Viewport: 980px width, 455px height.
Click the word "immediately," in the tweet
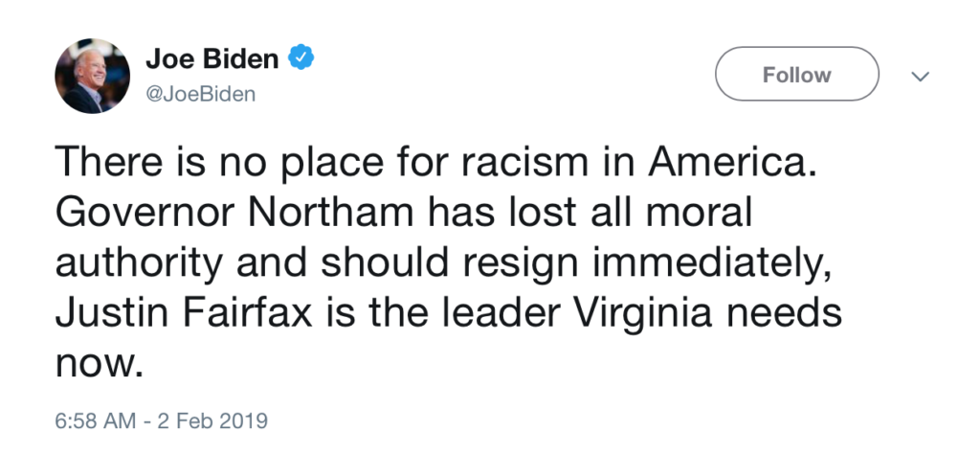(x=713, y=264)
